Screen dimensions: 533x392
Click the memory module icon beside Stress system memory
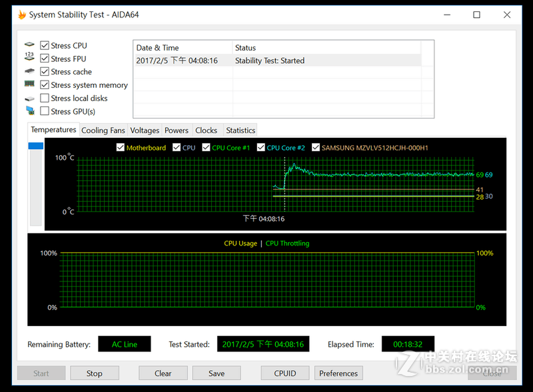(x=29, y=85)
